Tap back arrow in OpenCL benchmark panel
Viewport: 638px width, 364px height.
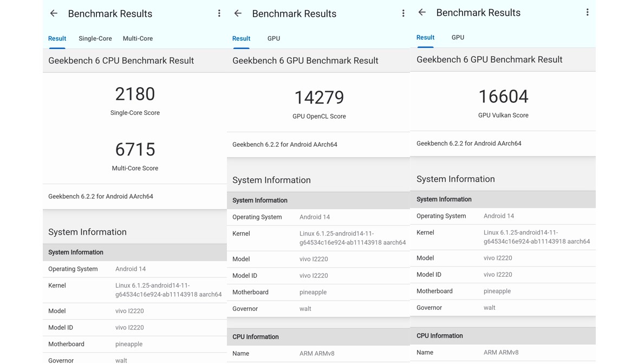pos(238,14)
